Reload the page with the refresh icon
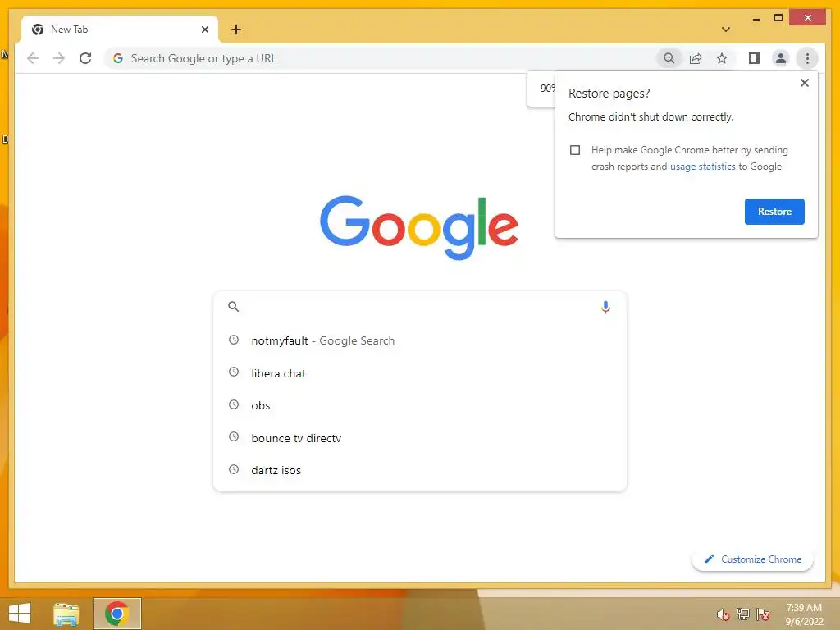 (x=85, y=58)
